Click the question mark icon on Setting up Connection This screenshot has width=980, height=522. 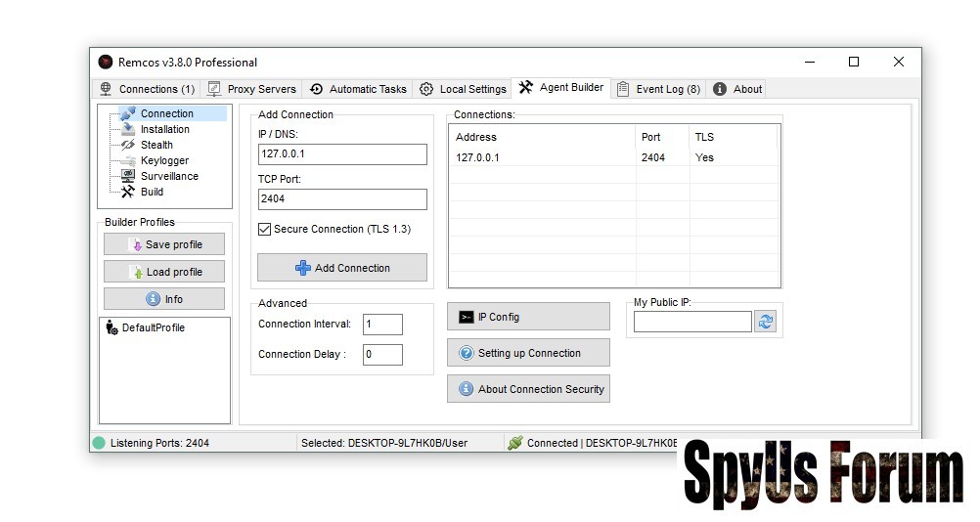tap(467, 353)
